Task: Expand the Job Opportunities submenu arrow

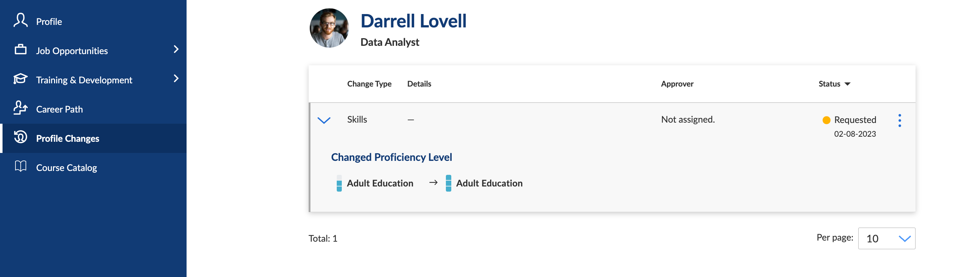Action: pyautogui.click(x=176, y=49)
